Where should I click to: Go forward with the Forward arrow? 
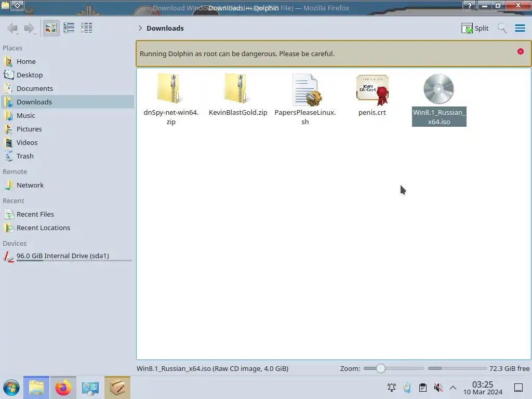[30, 28]
